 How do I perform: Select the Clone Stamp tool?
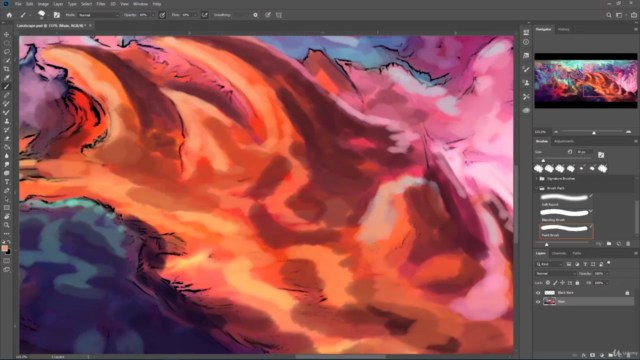pyautogui.click(x=7, y=121)
